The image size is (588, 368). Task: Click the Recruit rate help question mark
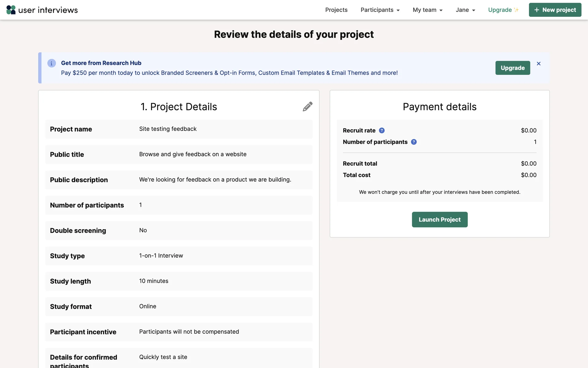382,130
